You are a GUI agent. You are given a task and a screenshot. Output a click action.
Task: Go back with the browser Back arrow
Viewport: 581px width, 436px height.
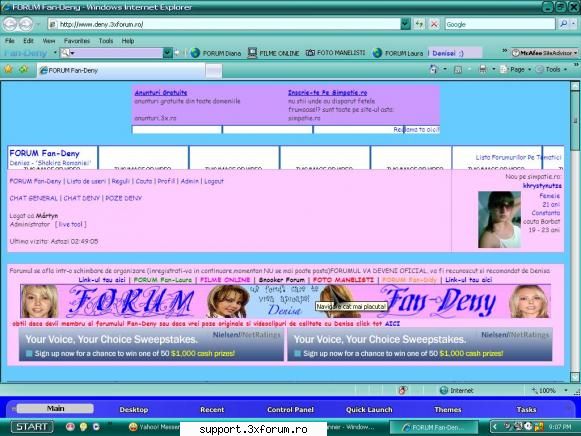[10, 24]
